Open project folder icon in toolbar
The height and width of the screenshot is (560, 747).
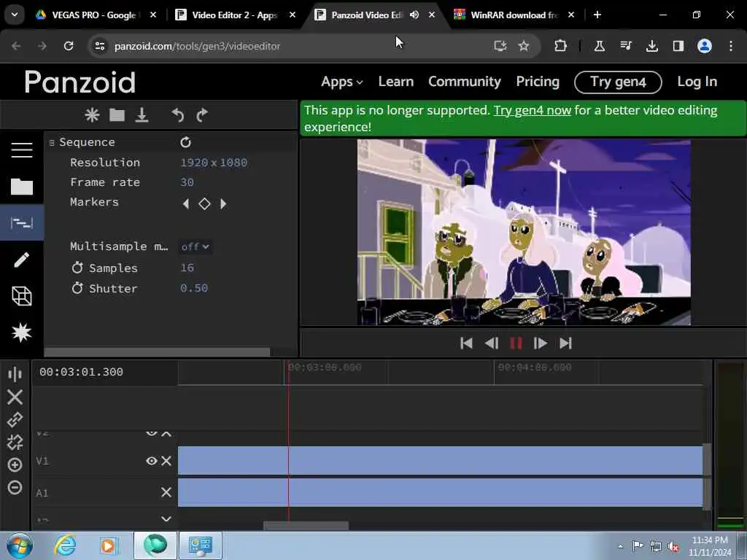click(x=117, y=114)
